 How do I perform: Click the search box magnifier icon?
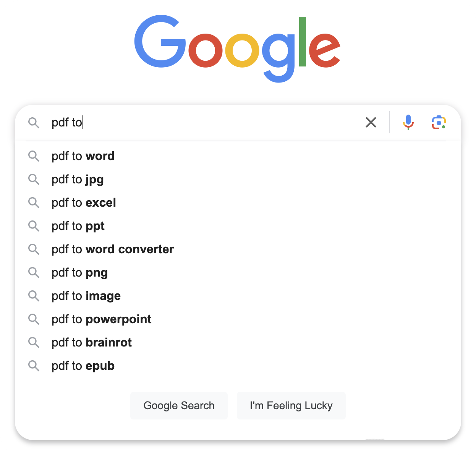pos(34,123)
